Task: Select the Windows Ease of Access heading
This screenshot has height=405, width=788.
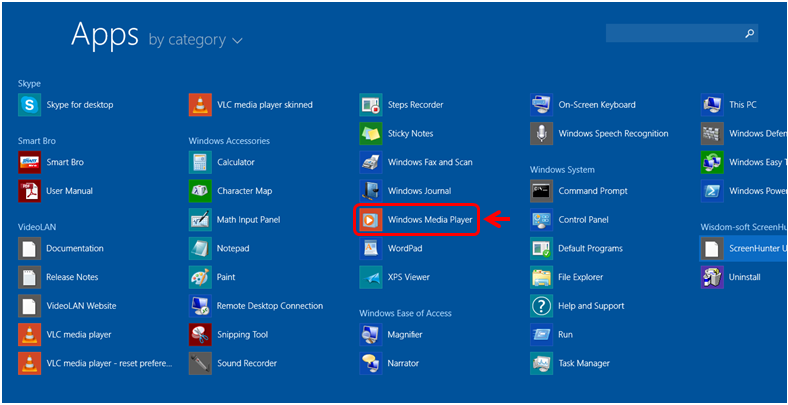Action: click(406, 313)
